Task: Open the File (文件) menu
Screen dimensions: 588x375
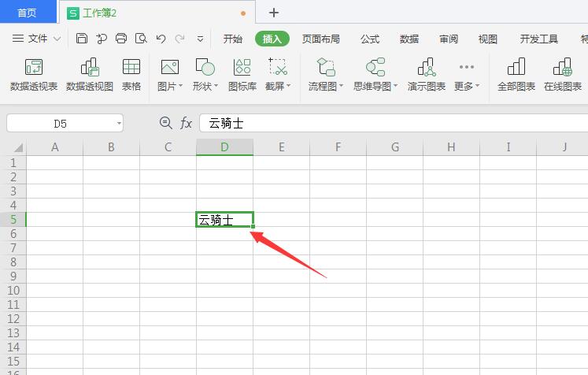Action: 36,39
